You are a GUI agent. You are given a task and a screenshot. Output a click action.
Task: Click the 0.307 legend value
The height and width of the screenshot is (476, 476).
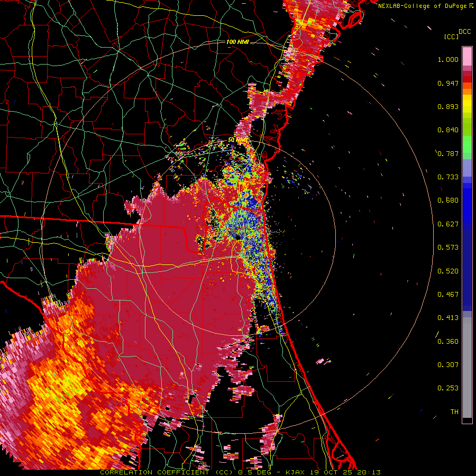[448, 365]
